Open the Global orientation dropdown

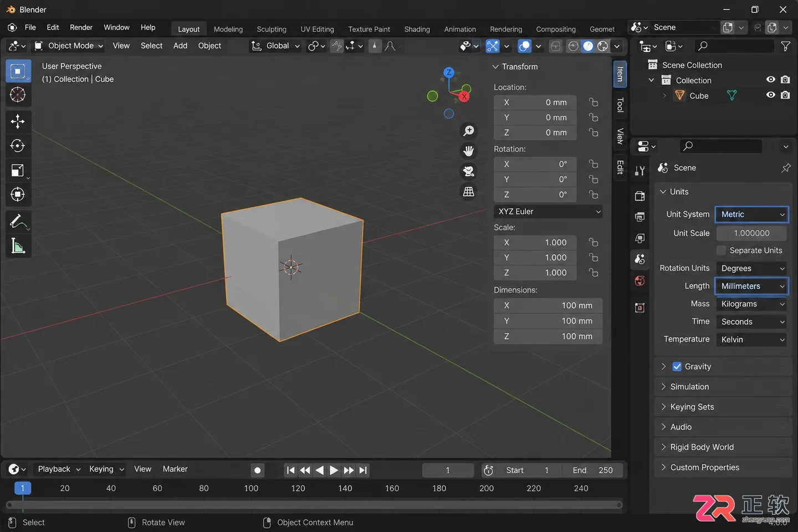tap(275, 46)
